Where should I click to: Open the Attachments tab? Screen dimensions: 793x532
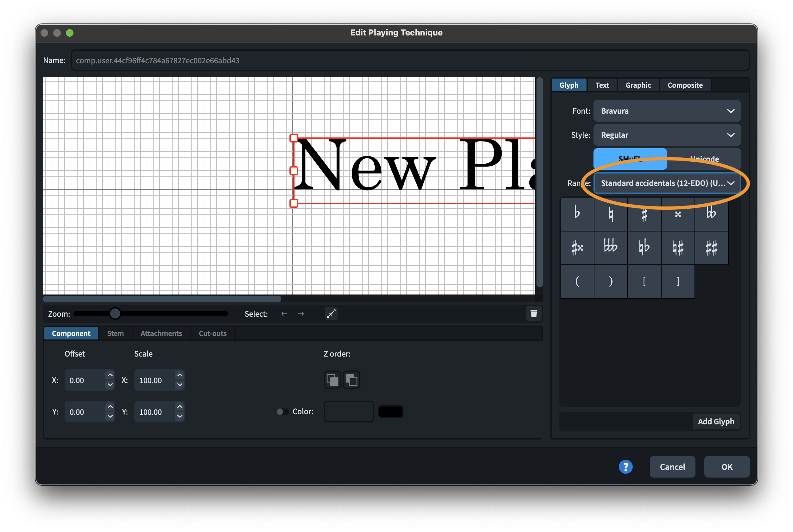pyautogui.click(x=161, y=333)
